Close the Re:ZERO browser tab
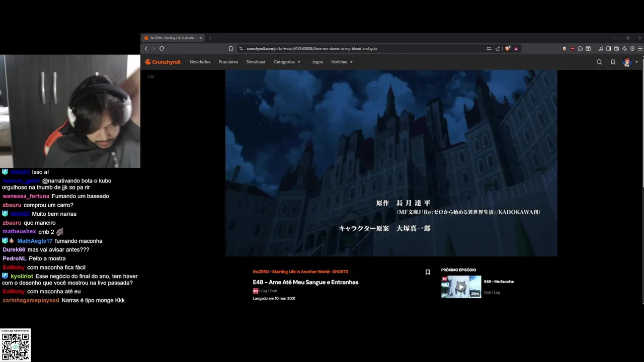Viewport: 644px width, 362px height. click(x=200, y=38)
